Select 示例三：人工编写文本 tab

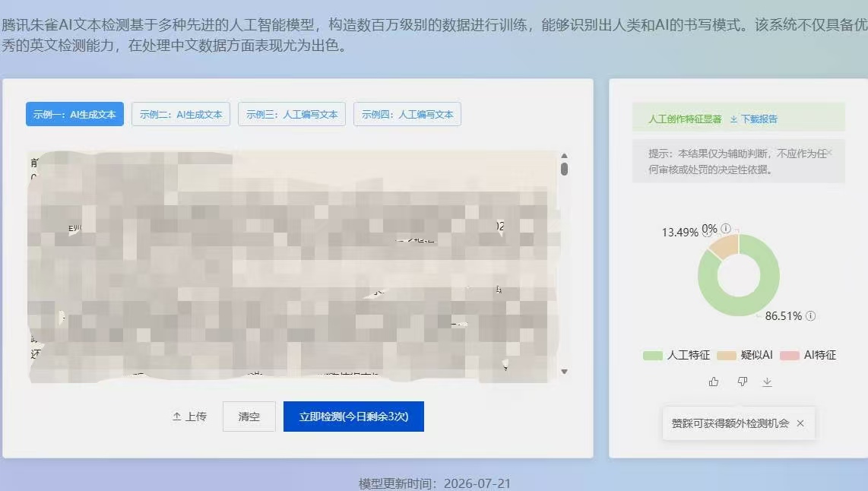point(292,114)
